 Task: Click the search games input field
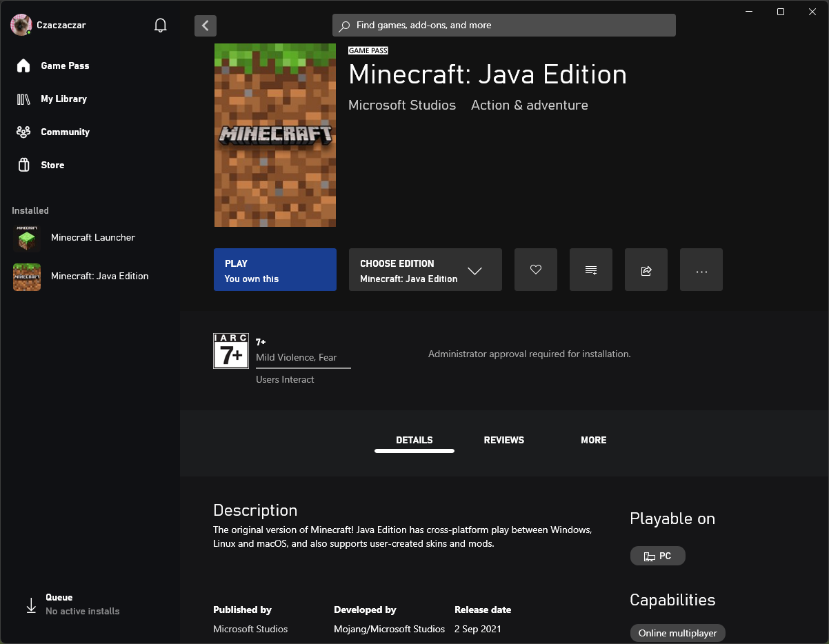tap(503, 26)
